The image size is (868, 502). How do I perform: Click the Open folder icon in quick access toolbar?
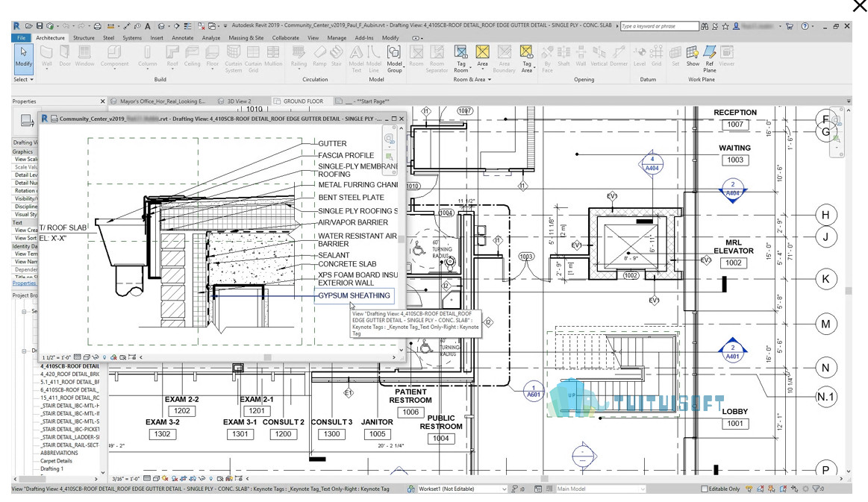tap(28, 25)
